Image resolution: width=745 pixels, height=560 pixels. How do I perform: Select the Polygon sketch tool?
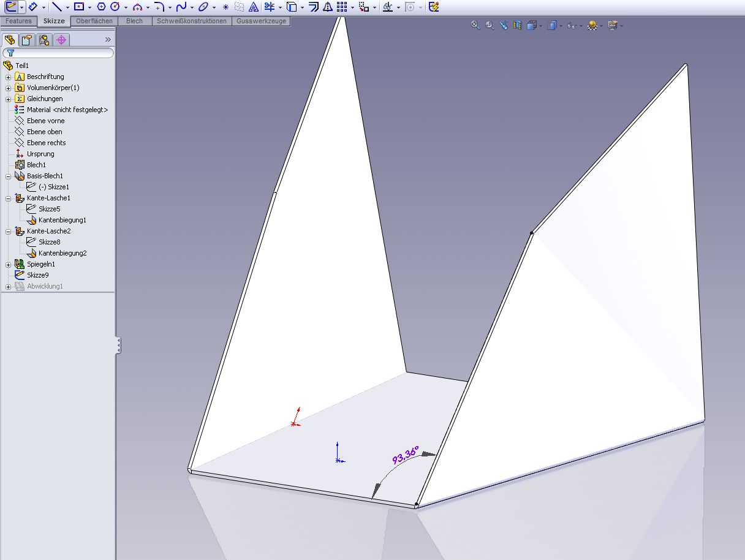(102, 7)
